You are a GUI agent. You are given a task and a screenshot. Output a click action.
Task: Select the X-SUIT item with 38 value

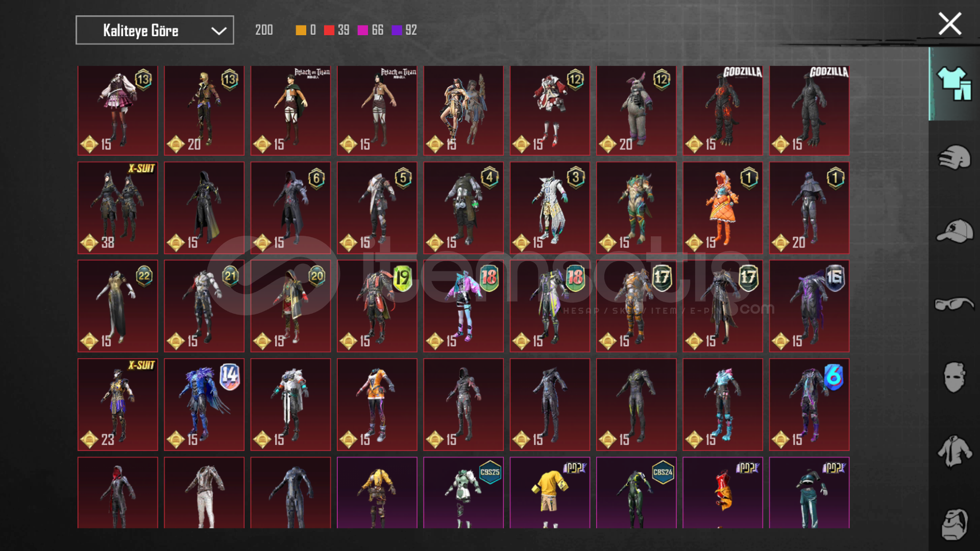click(x=117, y=208)
